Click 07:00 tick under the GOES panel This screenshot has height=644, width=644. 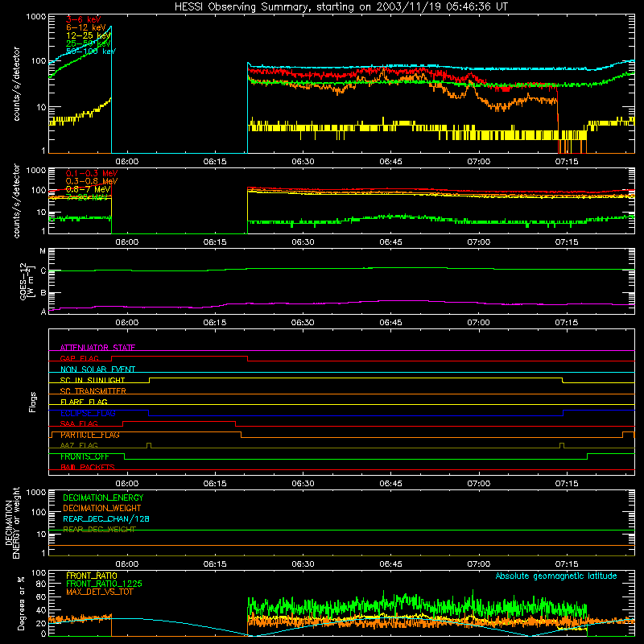[478, 323]
